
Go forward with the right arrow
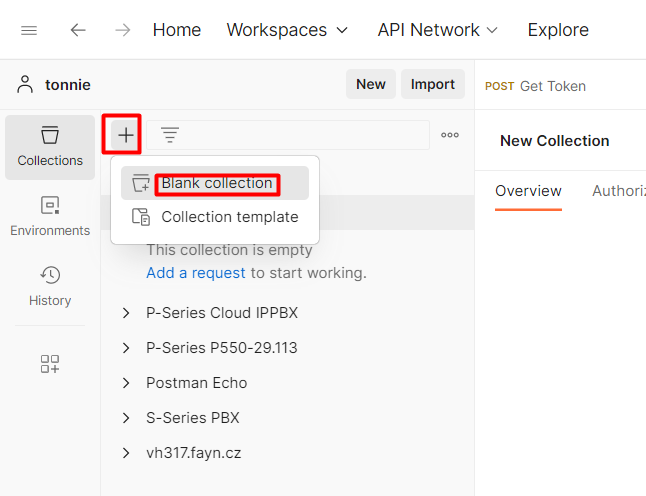click(122, 30)
